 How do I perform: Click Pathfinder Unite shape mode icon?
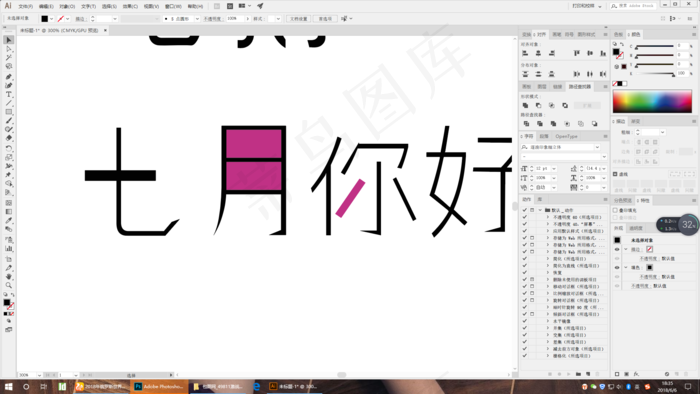[525, 106]
